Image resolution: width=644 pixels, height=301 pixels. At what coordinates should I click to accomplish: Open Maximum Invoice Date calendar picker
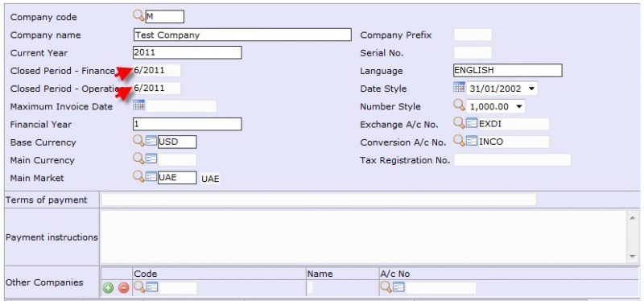pos(138,105)
